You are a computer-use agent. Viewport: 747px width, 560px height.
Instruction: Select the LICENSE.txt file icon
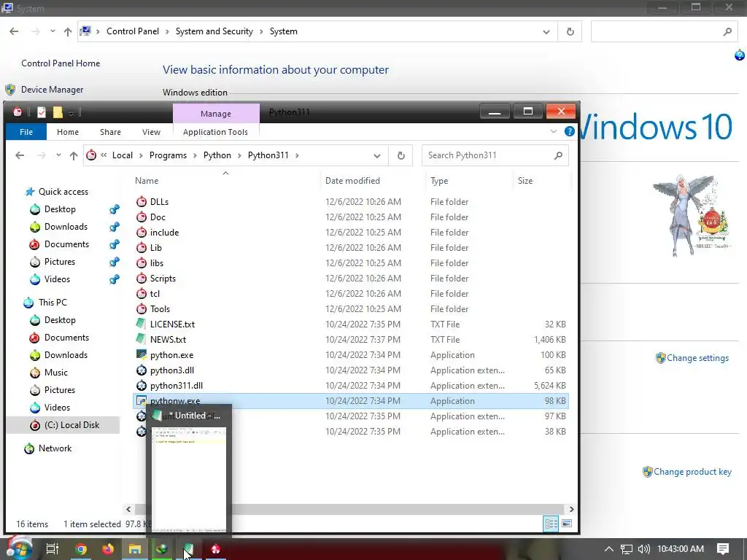pyautogui.click(x=141, y=324)
